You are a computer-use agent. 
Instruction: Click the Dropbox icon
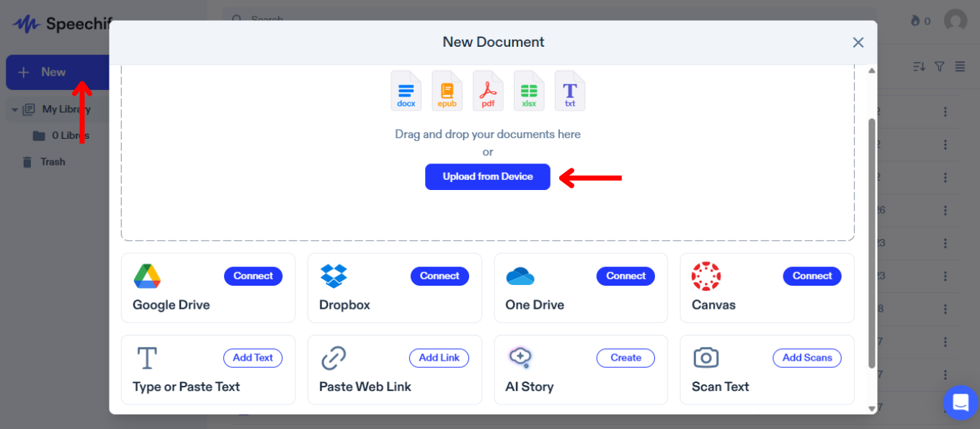click(333, 276)
